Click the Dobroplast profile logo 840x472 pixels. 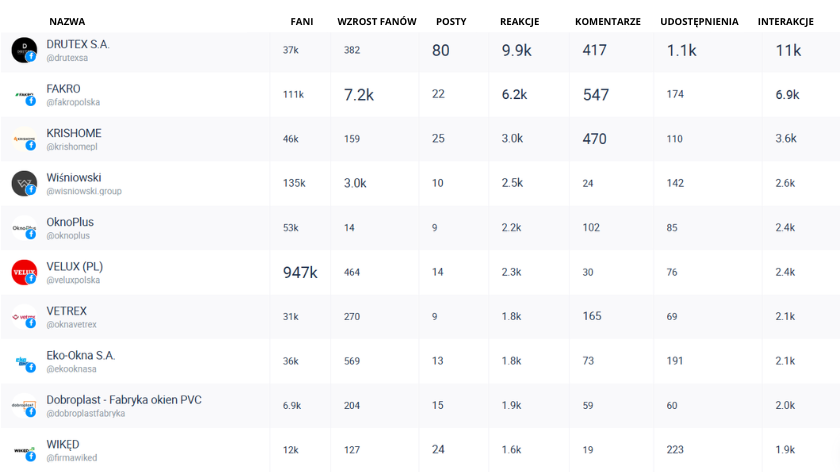(24, 405)
